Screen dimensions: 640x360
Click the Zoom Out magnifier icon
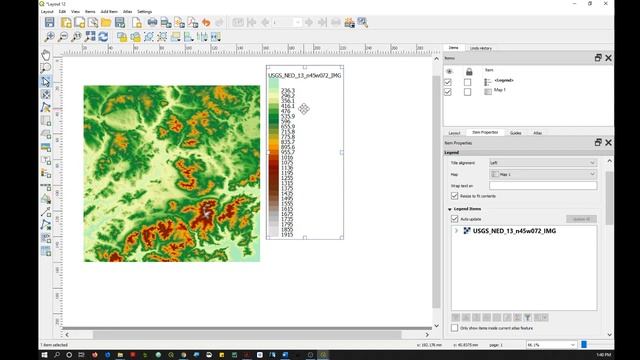pos(63,37)
